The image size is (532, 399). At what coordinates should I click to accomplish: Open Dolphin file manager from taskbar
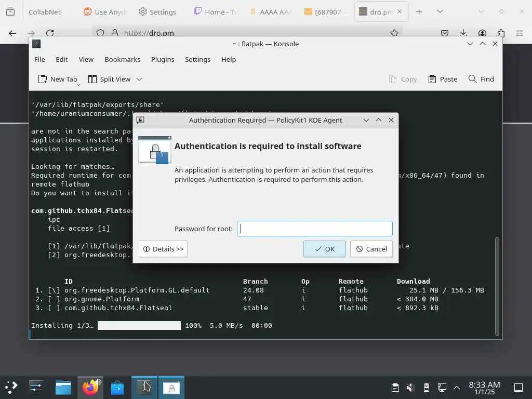click(63, 387)
